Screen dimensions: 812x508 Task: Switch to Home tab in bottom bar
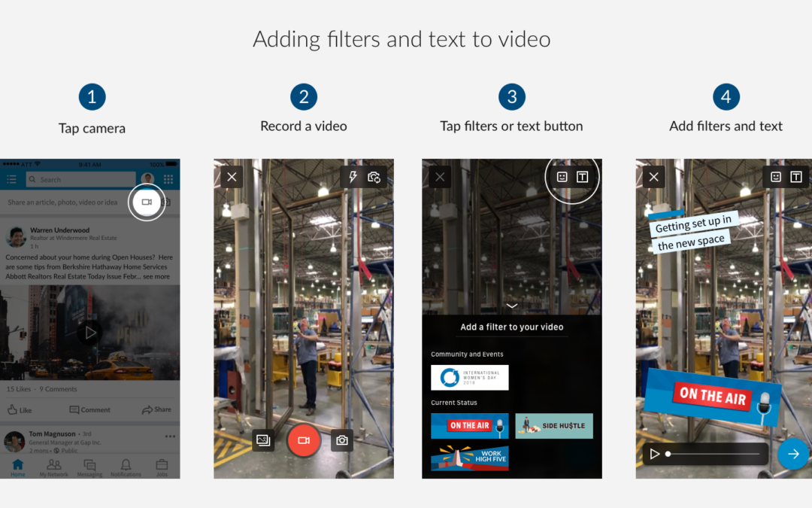18,467
